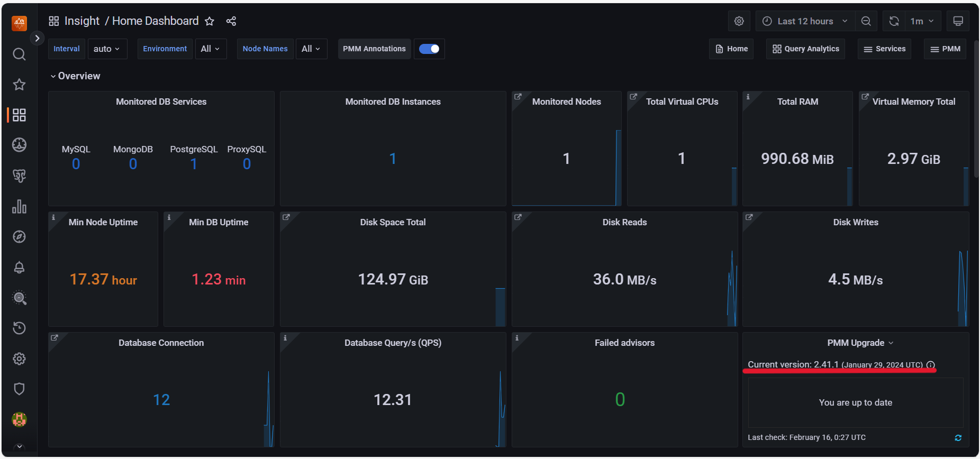Zoom out time range magnifier icon
Image resolution: width=980 pixels, height=459 pixels.
pos(866,21)
